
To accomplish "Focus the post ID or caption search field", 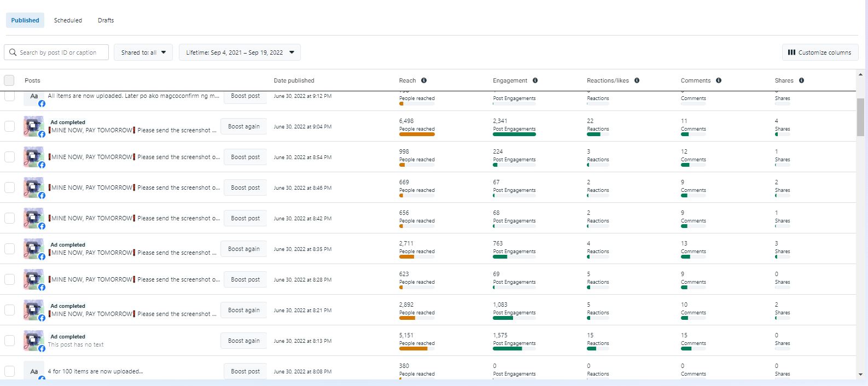I will [x=61, y=52].
